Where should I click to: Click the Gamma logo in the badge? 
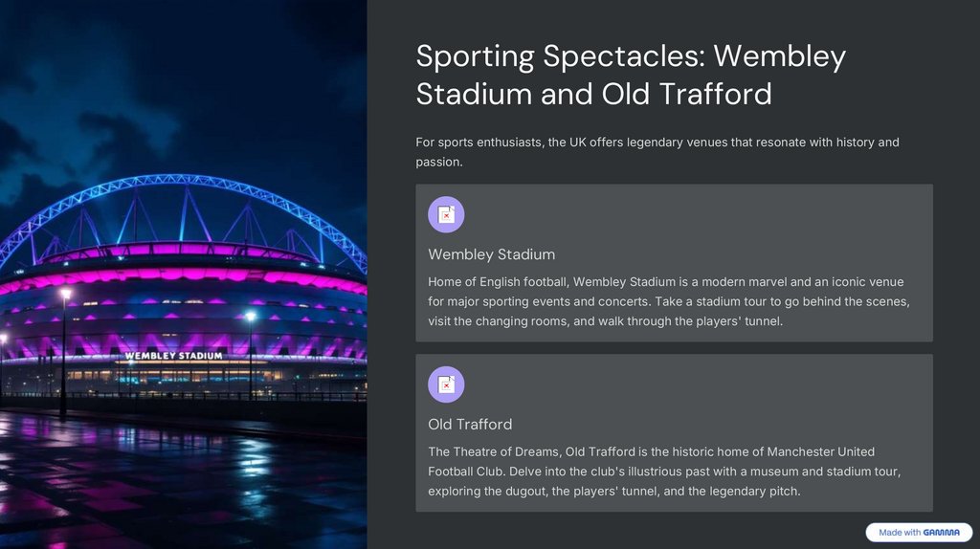point(942,533)
